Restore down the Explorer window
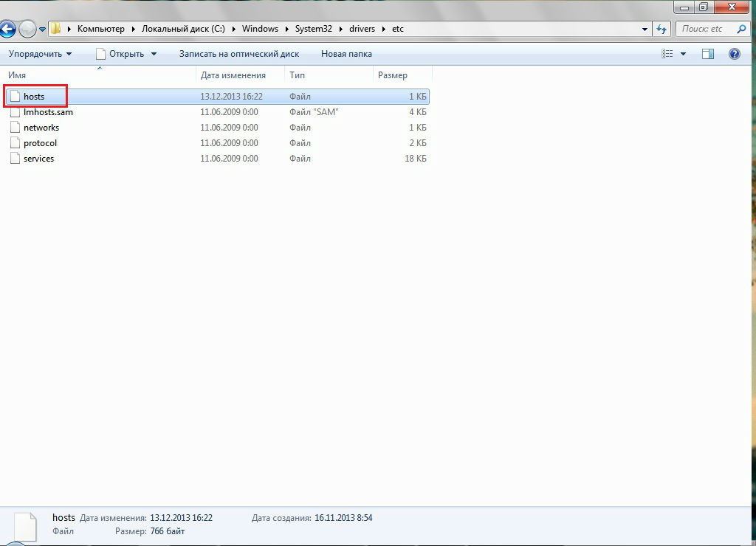756x546 pixels. [x=704, y=7]
